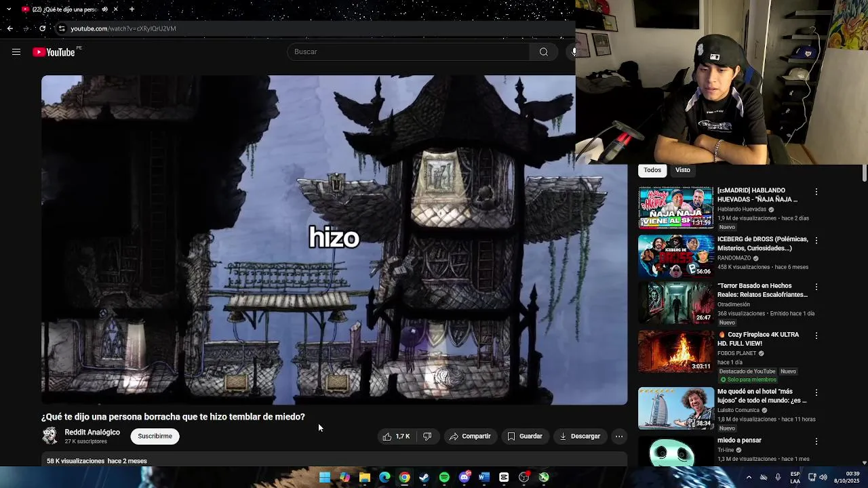868x488 pixels.
Task: Show hidden tray icons chevron
Action: pyautogui.click(x=749, y=477)
